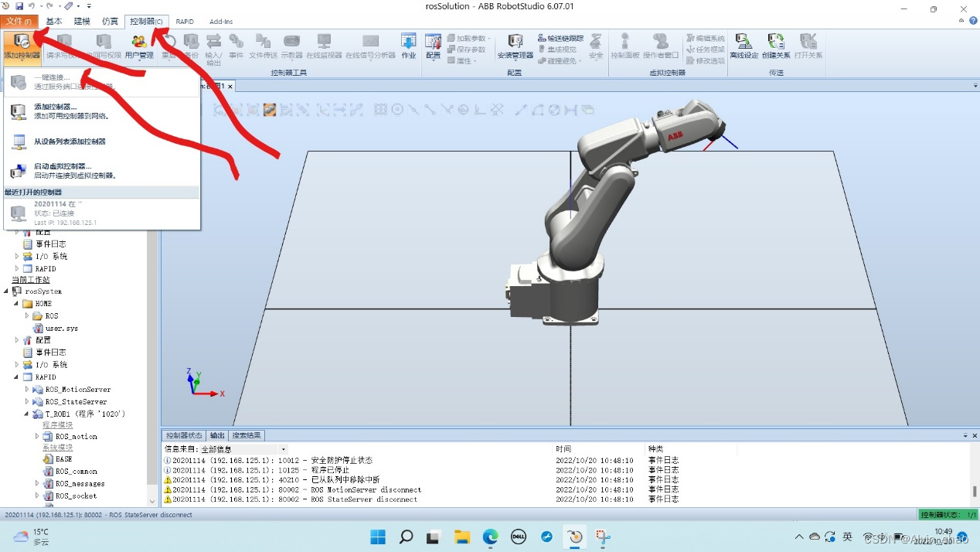Switch to the Add-Ins ribbon tab
The width and height of the screenshot is (980, 552).
coord(221,21)
